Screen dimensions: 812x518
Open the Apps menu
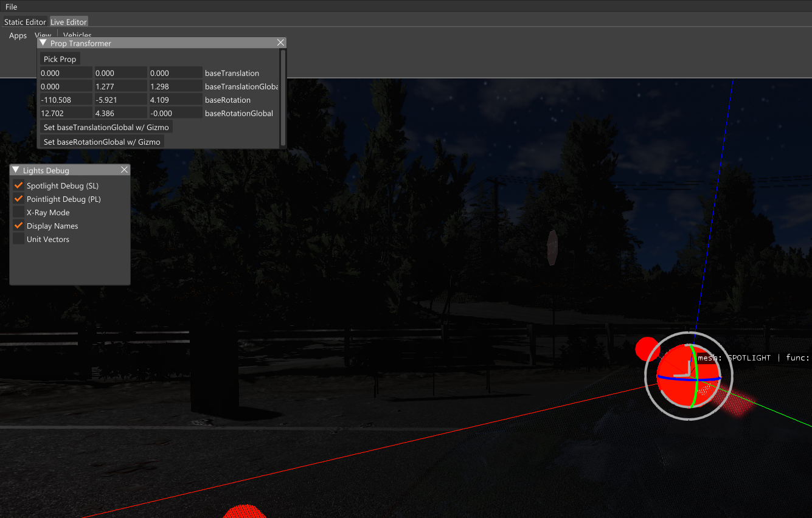point(18,36)
